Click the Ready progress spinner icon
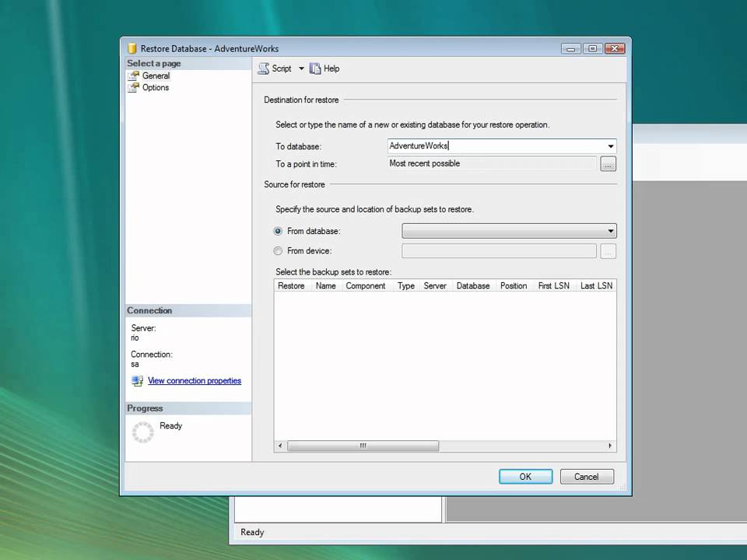Viewport: 747px width, 560px height. (x=143, y=432)
